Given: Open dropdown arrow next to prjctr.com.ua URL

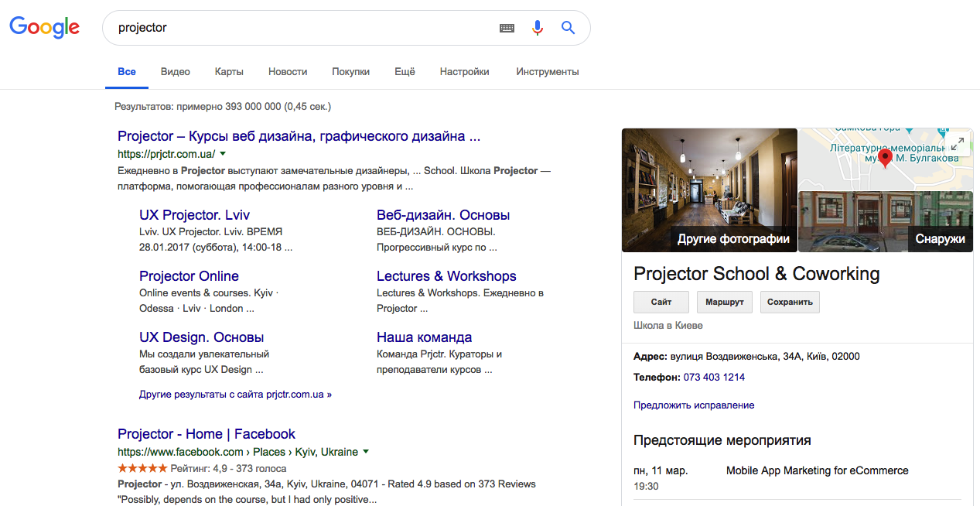Looking at the screenshot, I should (x=223, y=153).
